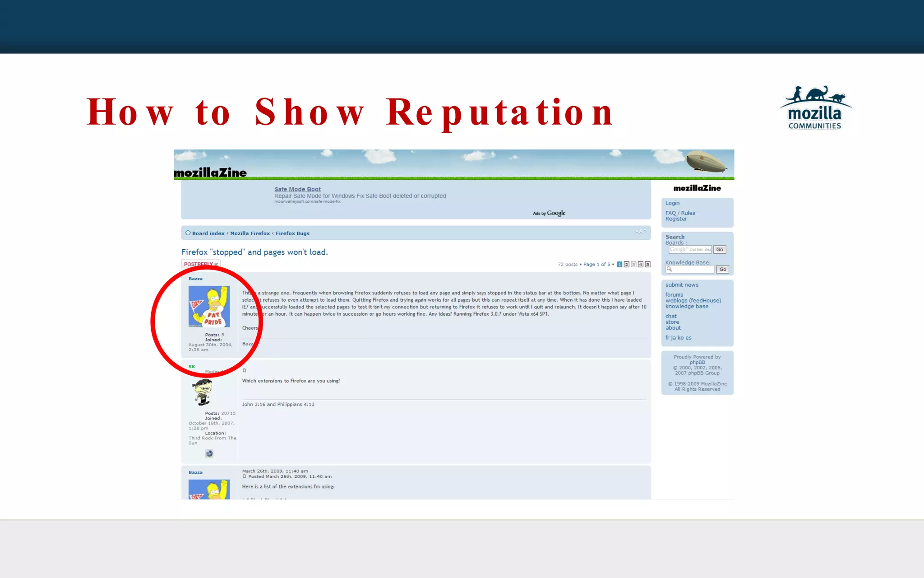Open the forums sidebar link
The width and height of the screenshot is (924, 578).
(x=674, y=295)
